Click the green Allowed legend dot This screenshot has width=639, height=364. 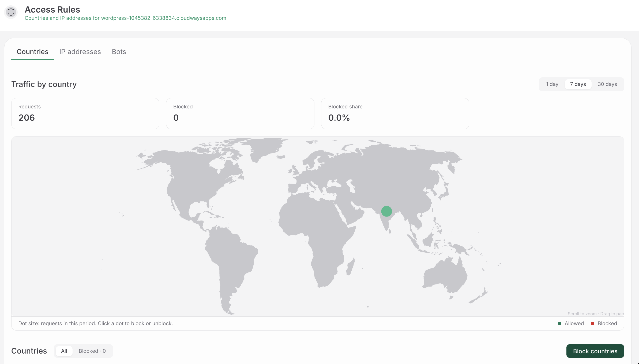coord(559,323)
